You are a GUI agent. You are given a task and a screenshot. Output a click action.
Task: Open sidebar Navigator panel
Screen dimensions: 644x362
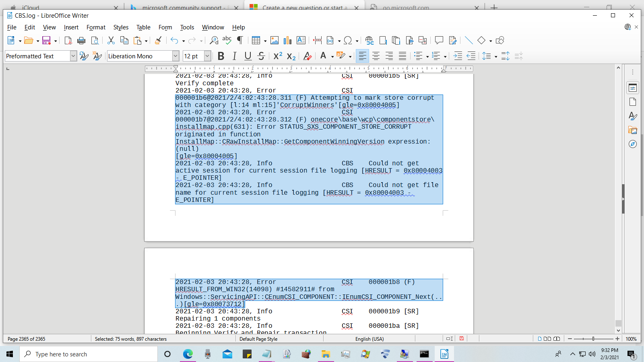click(633, 144)
